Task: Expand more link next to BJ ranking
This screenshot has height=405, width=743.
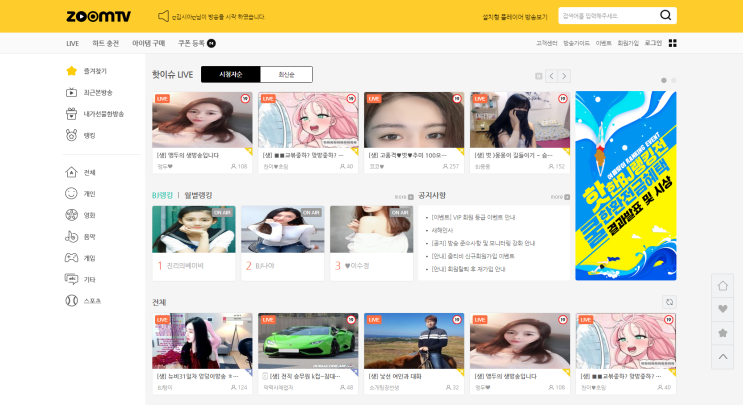Action: 404,197
